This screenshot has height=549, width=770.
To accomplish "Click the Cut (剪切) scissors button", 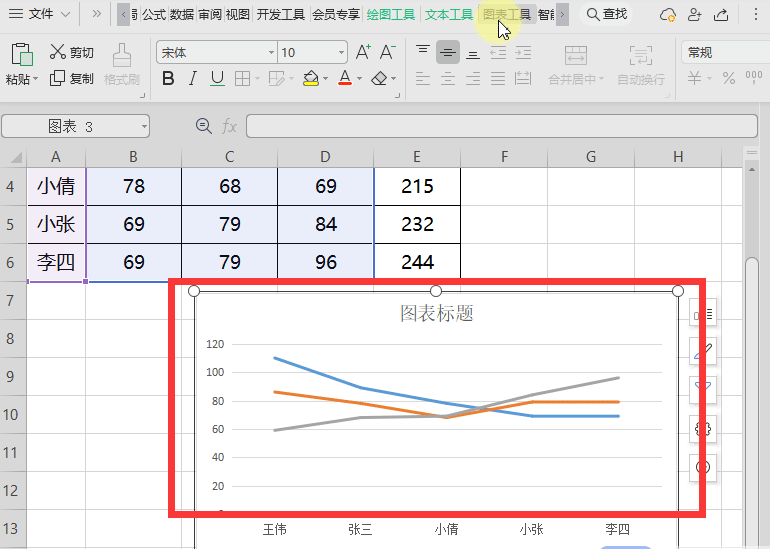I will point(72,53).
